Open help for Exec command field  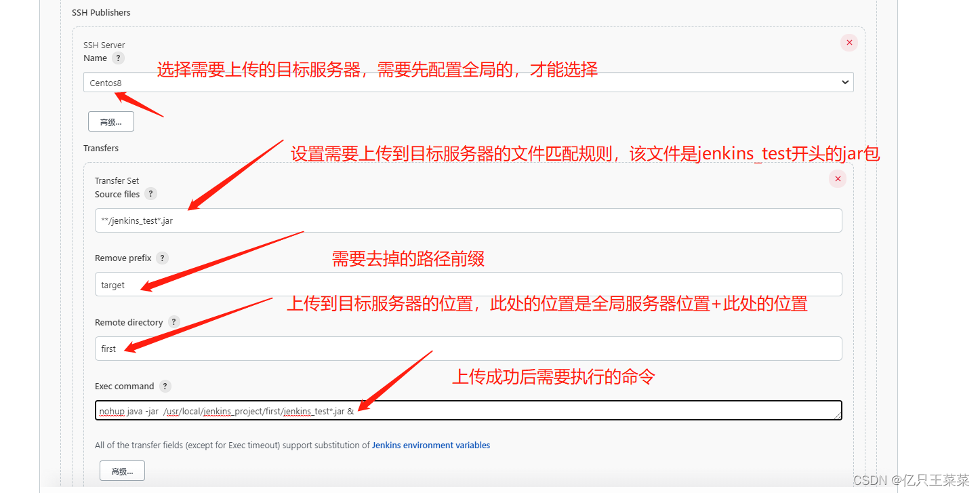pyautogui.click(x=165, y=387)
